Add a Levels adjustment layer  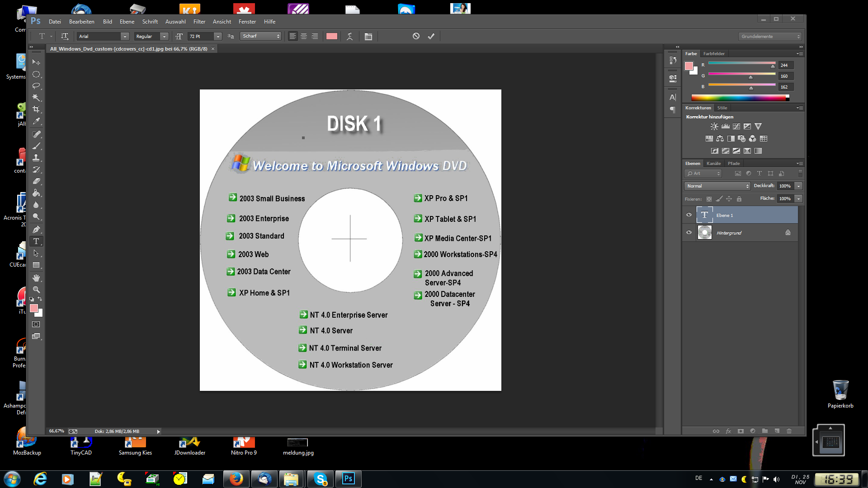pos(726,127)
